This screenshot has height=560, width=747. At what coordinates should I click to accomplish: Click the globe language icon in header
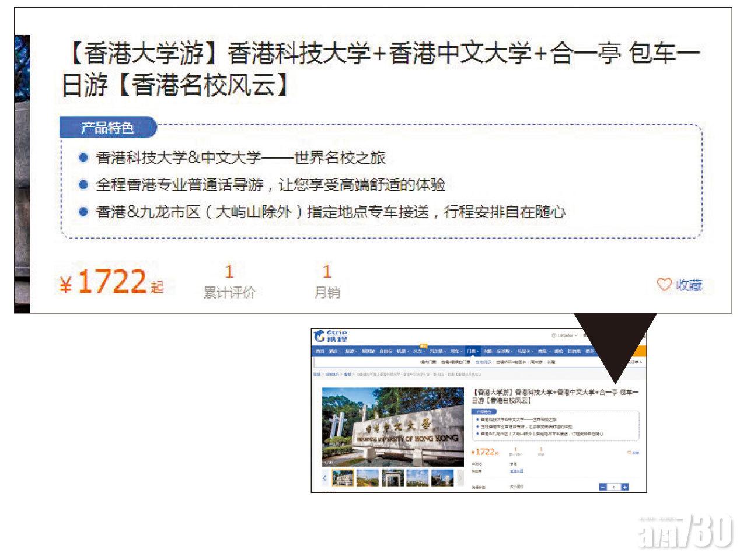pyautogui.click(x=553, y=335)
